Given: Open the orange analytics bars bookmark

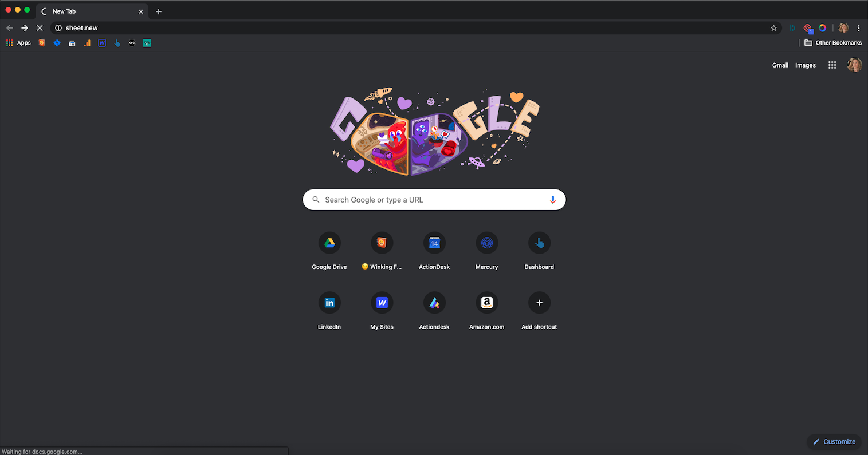Looking at the screenshot, I should pos(87,43).
